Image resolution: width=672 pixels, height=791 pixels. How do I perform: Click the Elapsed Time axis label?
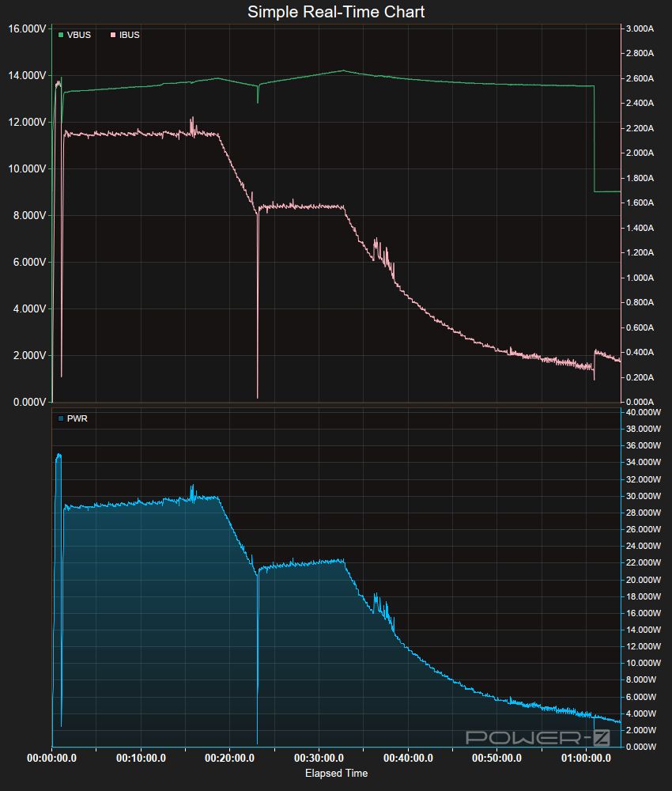(x=336, y=773)
